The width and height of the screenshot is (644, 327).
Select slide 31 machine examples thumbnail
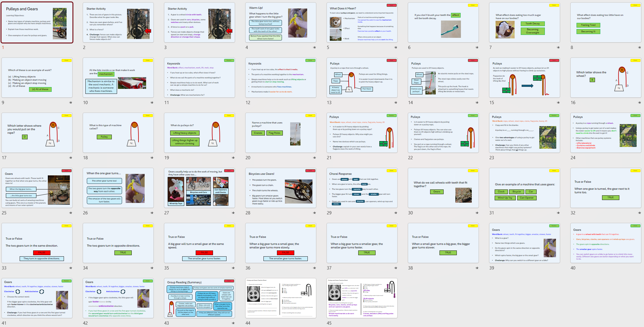coord(524,188)
